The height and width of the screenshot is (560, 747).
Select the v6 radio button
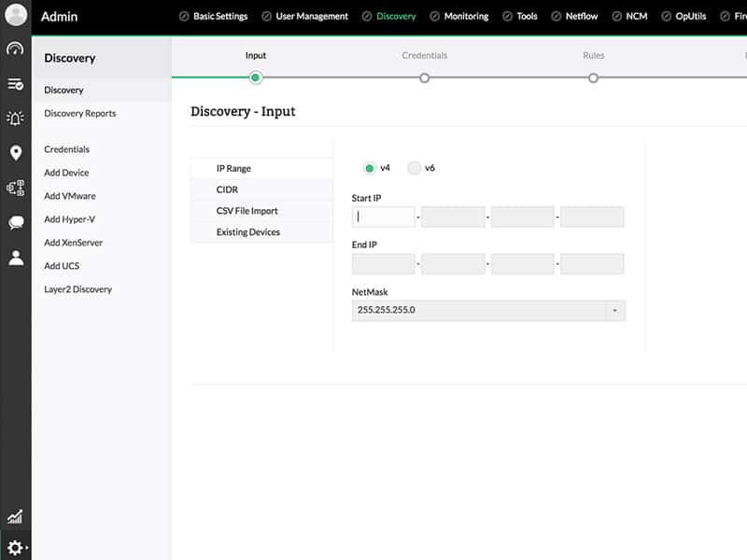click(415, 168)
